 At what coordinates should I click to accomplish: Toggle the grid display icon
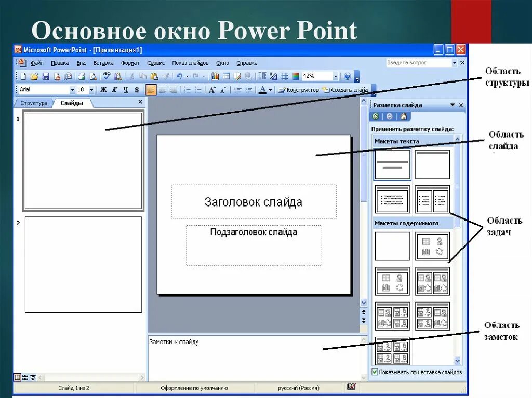[x=285, y=76]
